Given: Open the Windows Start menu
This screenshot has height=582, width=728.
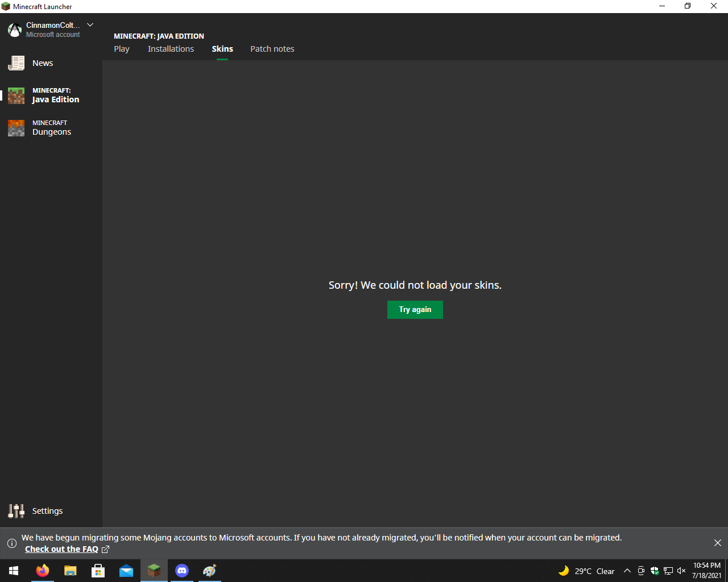Looking at the screenshot, I should pyautogui.click(x=14, y=571).
